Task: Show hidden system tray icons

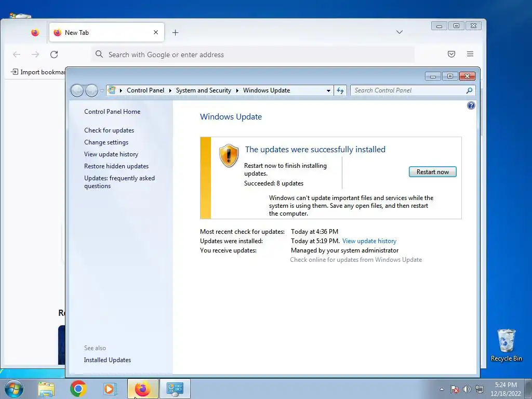Action: (442, 389)
